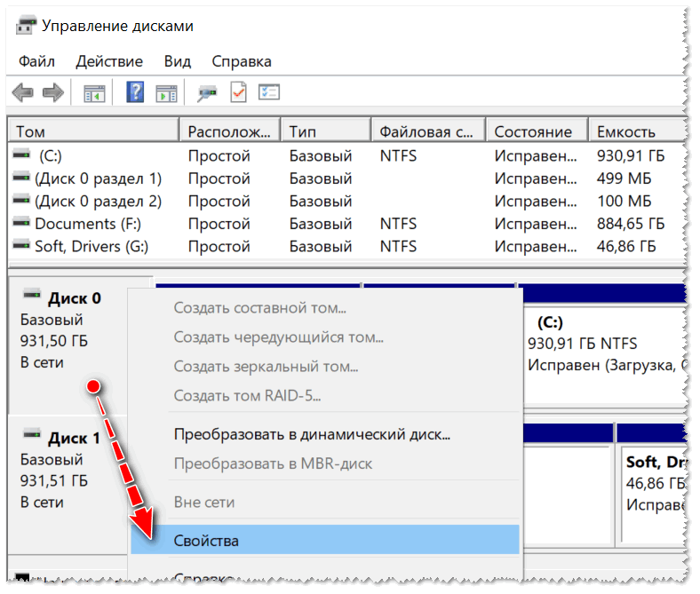Click the Диск 1 disk icon
The width and height of the screenshot is (700, 594).
pos(32,435)
